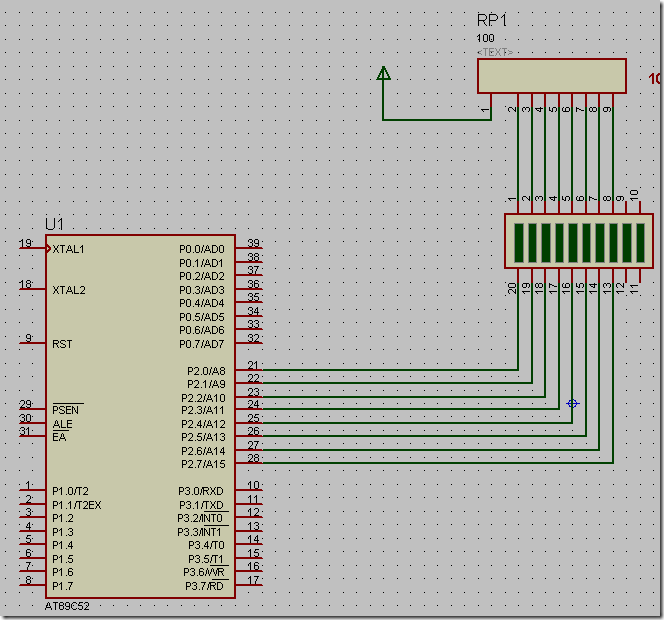Click the XTAL1 pin 19 terminal

(30, 248)
